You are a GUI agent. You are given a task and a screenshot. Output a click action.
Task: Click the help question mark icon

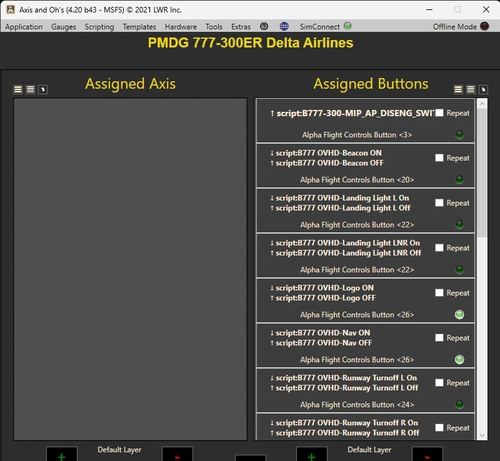coord(264,26)
